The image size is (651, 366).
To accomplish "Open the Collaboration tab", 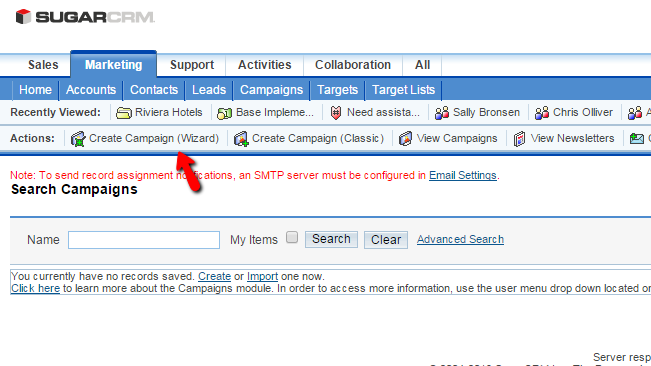I will pos(353,65).
